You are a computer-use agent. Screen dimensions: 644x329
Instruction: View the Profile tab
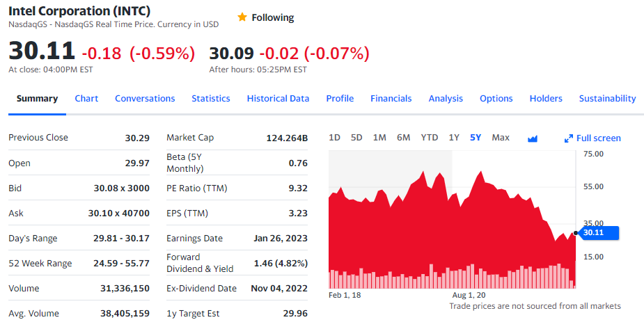tap(340, 99)
